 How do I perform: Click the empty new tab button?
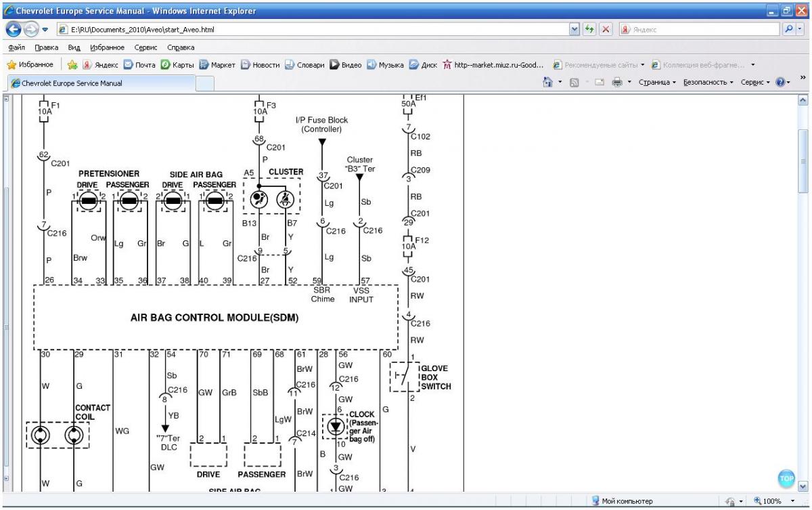[x=205, y=83]
